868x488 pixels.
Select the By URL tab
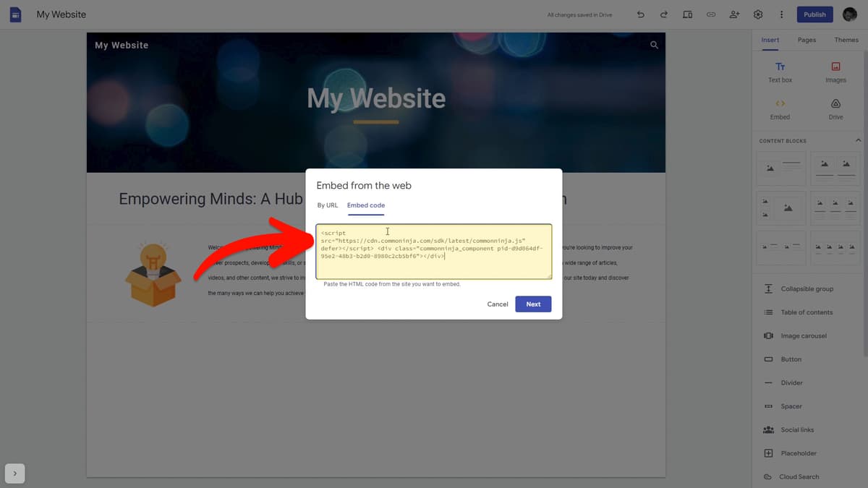point(328,205)
